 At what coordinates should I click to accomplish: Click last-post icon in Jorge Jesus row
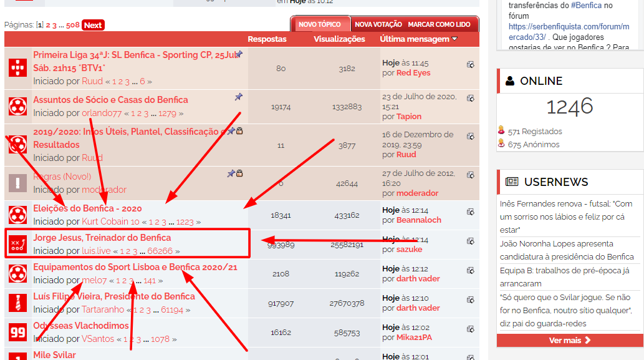[471, 241]
